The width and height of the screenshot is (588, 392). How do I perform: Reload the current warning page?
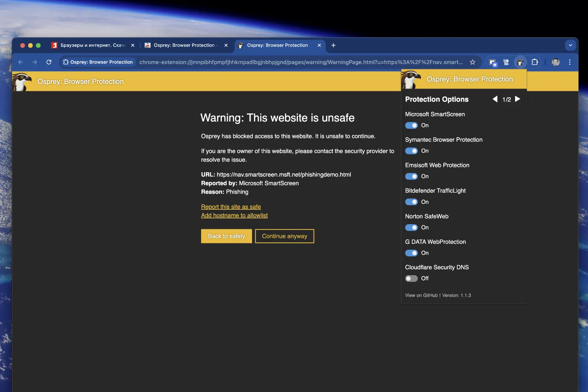tap(49, 62)
